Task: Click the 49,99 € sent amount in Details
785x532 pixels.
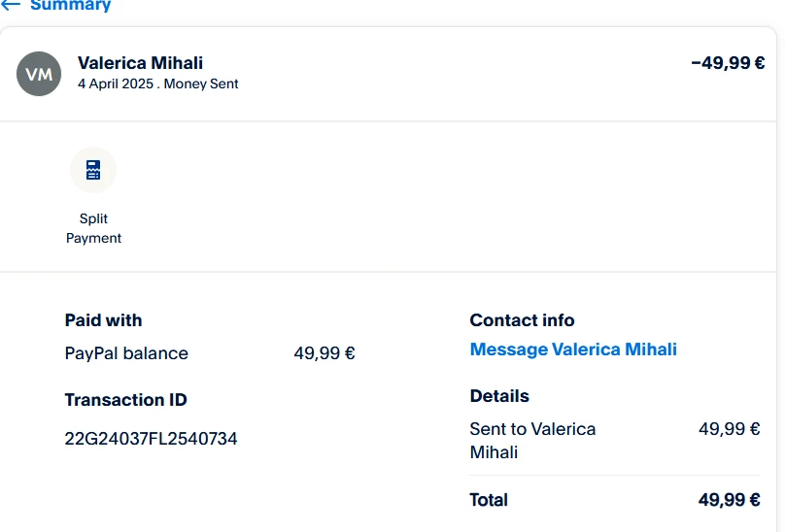Action: coord(729,429)
